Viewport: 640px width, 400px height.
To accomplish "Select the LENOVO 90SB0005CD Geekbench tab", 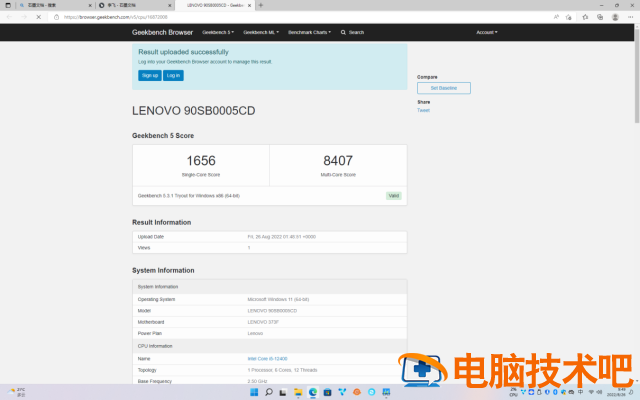I will (214, 5).
